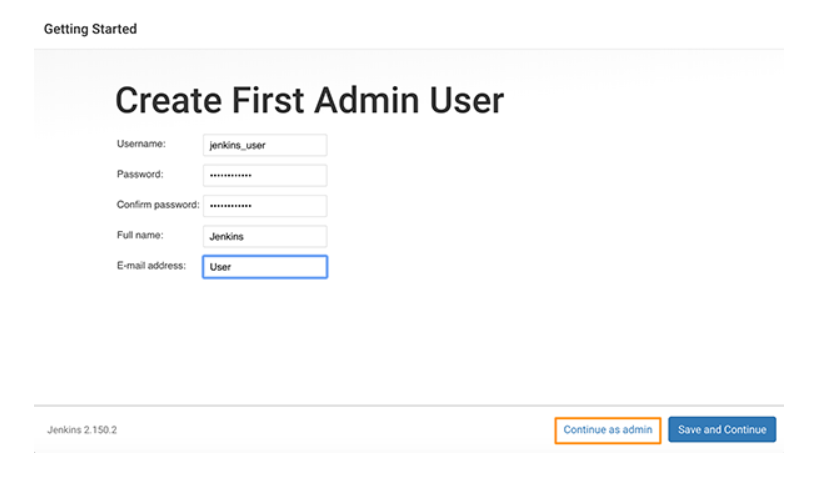The height and width of the screenshot is (477, 835).
Task: Select the Confirm password label
Action: (x=158, y=205)
